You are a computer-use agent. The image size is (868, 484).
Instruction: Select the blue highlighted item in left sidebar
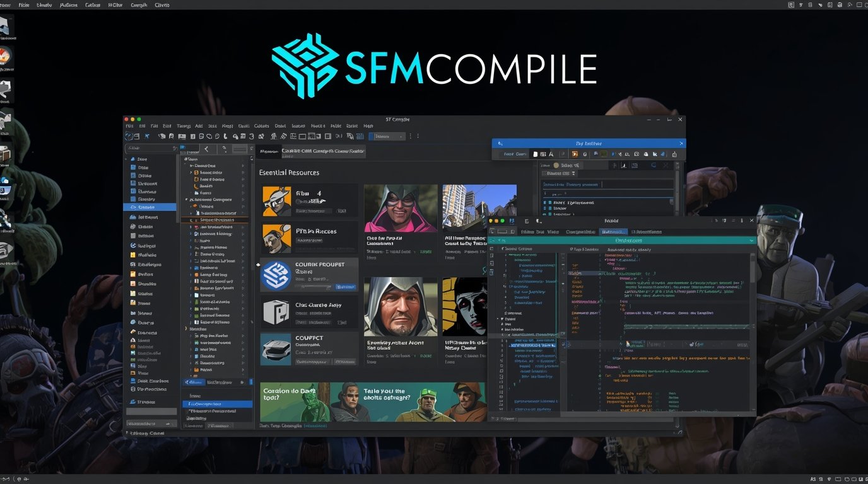tap(150, 207)
